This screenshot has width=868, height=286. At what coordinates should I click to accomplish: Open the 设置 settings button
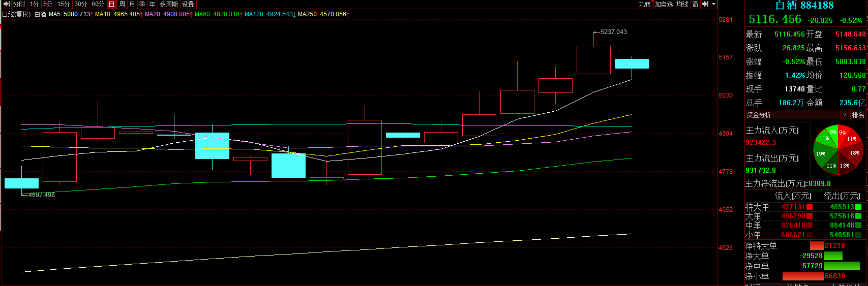(x=188, y=4)
